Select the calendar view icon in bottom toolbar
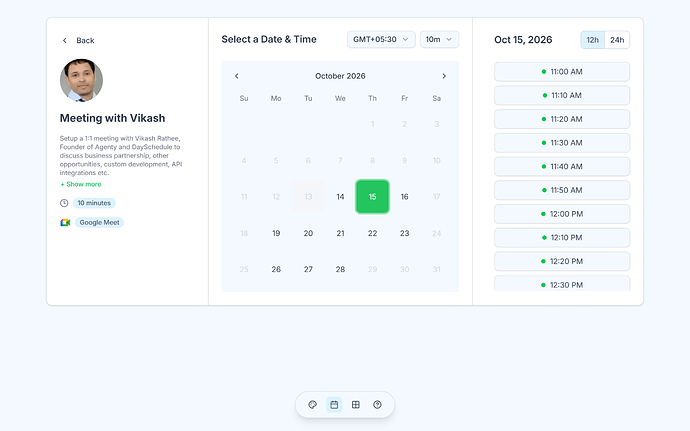The image size is (690, 431). (x=334, y=405)
